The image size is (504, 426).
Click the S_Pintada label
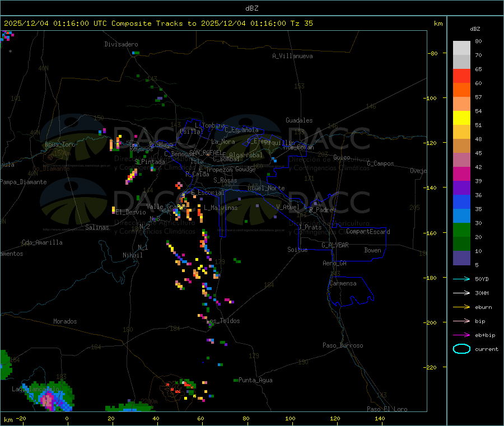(150, 162)
